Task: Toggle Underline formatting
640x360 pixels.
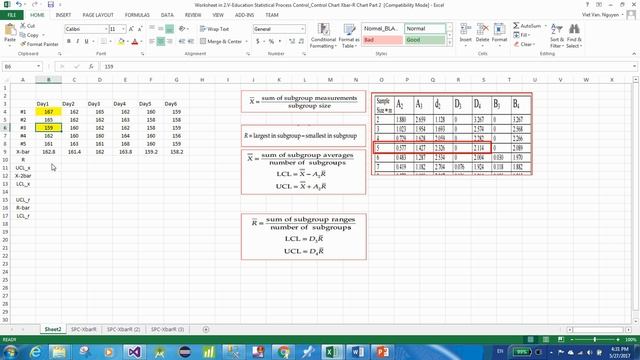Action: 87,41
